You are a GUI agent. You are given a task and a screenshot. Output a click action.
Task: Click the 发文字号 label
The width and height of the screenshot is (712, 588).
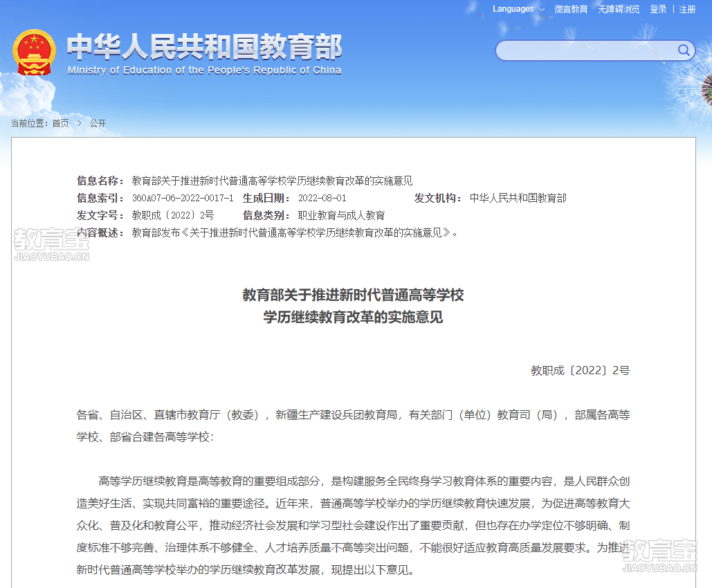click(100, 215)
